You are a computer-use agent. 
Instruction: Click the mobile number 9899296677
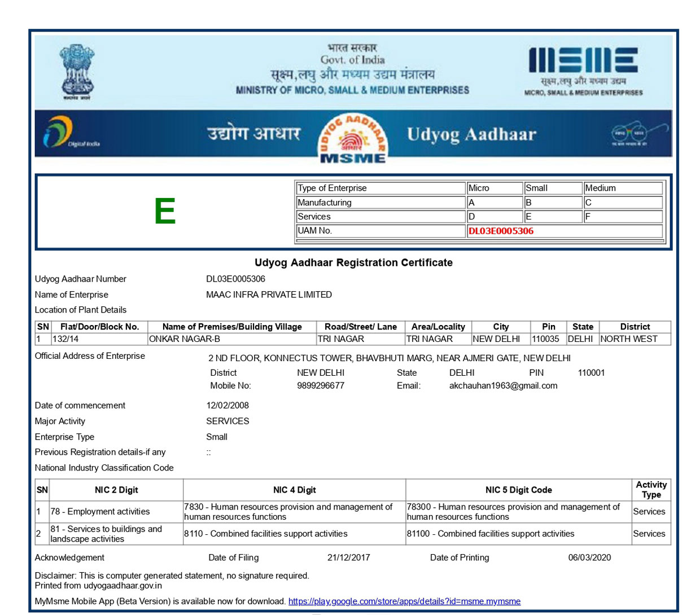(320, 386)
